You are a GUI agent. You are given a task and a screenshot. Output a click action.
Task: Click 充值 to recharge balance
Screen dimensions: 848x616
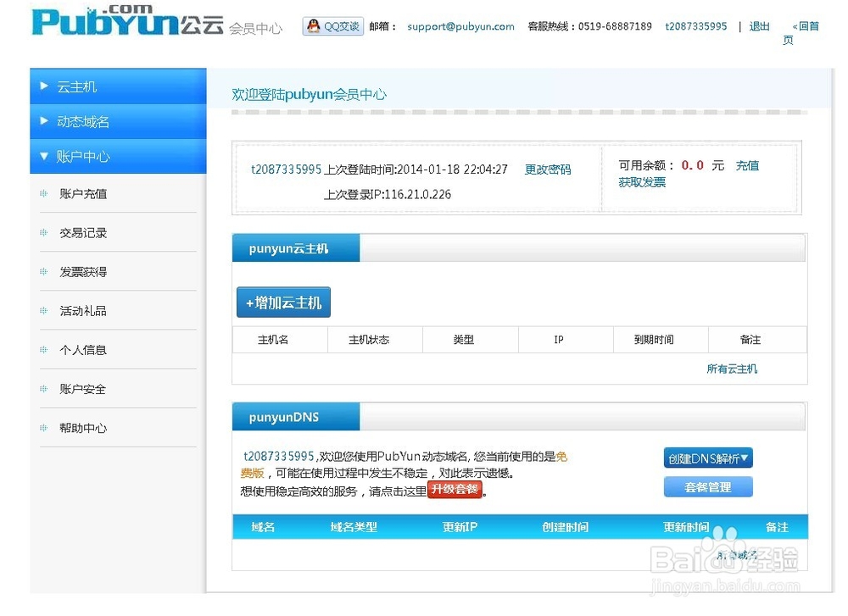coord(747,165)
